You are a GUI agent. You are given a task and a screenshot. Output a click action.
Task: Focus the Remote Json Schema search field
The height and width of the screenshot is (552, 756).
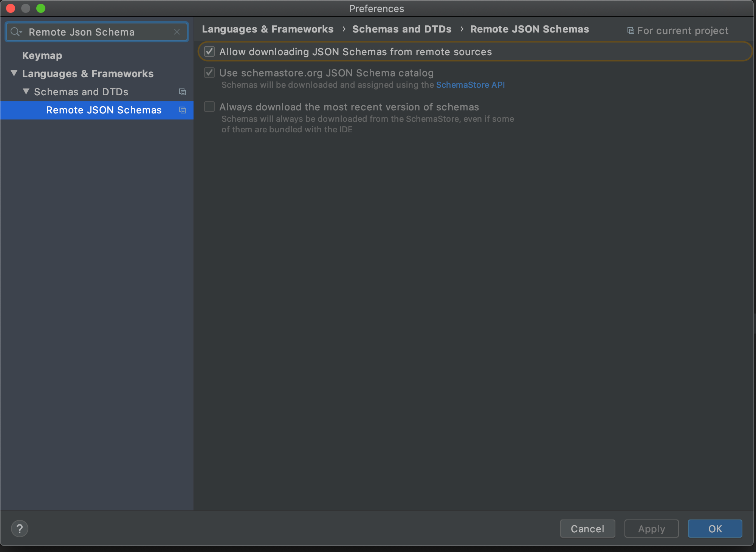tap(97, 32)
